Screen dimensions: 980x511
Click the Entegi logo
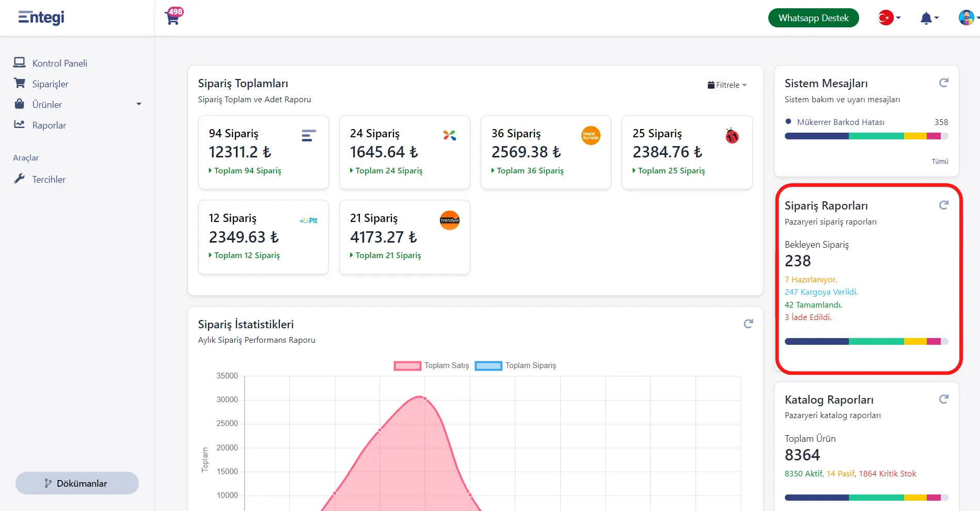41,18
